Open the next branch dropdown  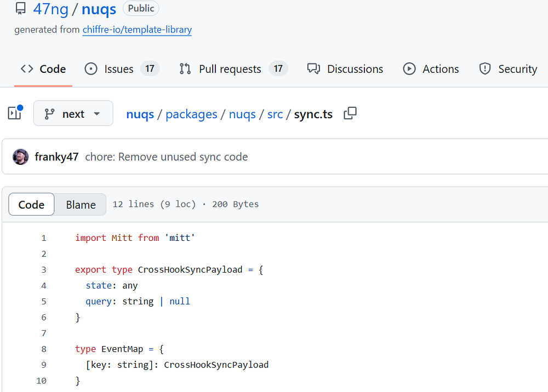(73, 113)
